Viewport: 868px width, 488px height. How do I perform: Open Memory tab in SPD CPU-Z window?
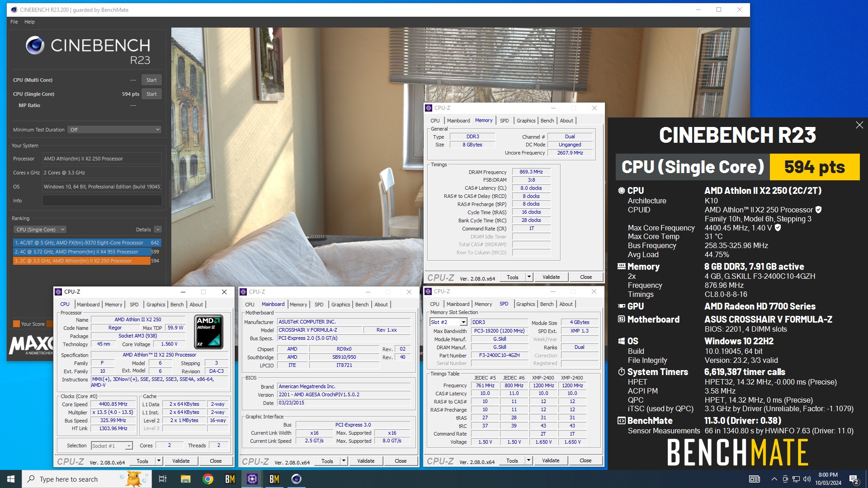pyautogui.click(x=483, y=304)
